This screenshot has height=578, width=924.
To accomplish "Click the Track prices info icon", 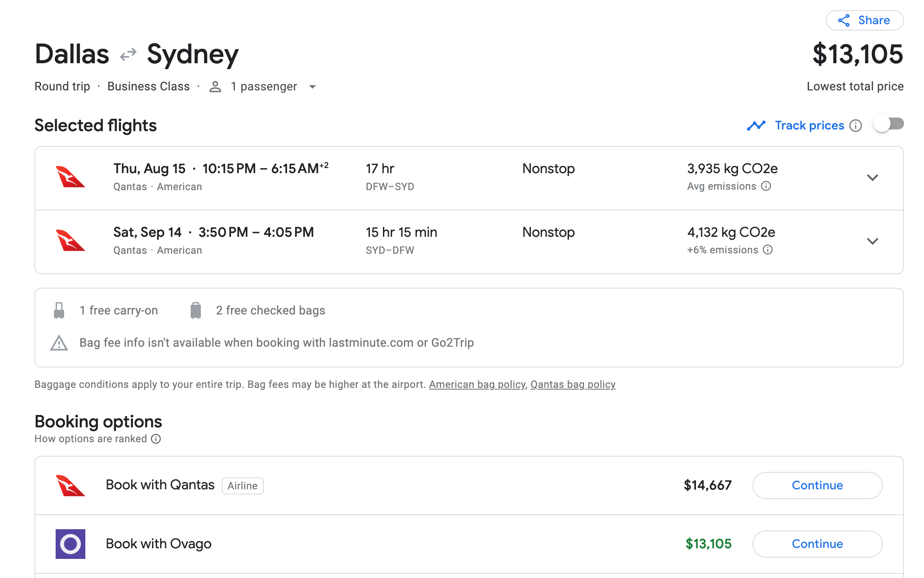I will pos(856,126).
